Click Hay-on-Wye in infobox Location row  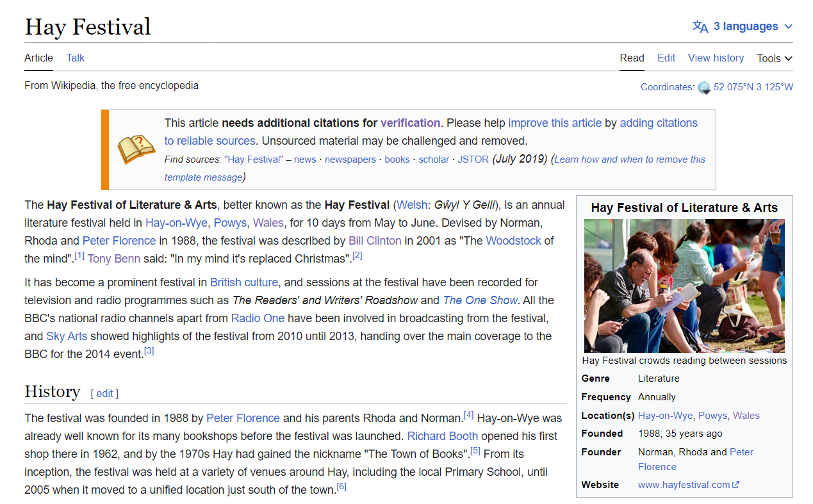[x=665, y=416]
